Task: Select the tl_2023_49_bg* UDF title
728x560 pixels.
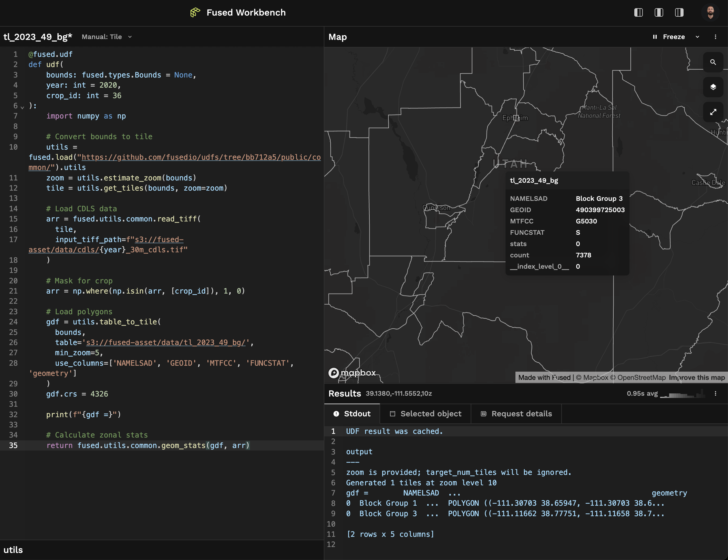Action: [x=38, y=37]
